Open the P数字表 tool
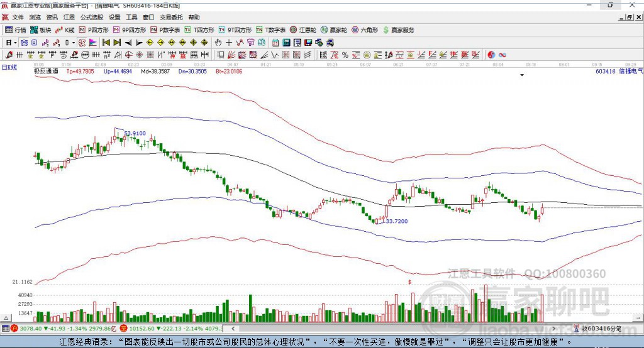 pyautogui.click(x=165, y=30)
